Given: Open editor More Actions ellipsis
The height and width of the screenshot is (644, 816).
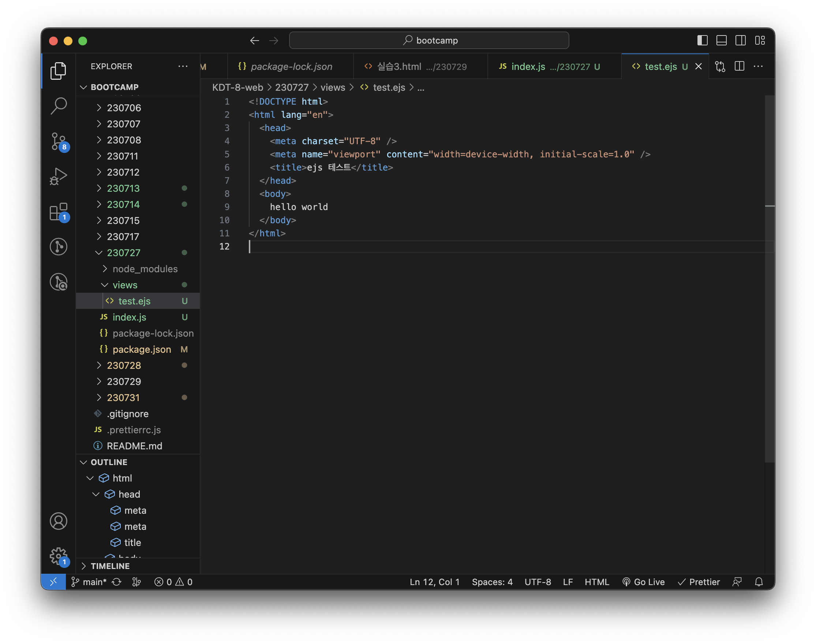Looking at the screenshot, I should tap(758, 66).
